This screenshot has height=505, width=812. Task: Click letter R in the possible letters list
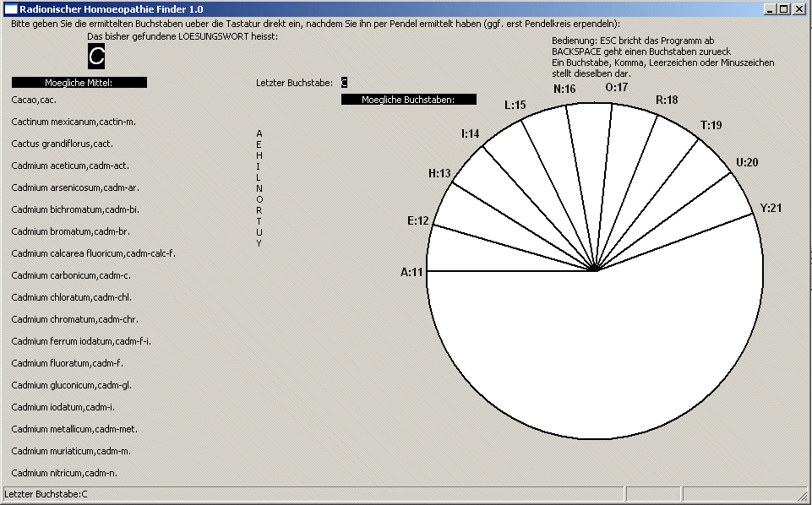tap(259, 210)
